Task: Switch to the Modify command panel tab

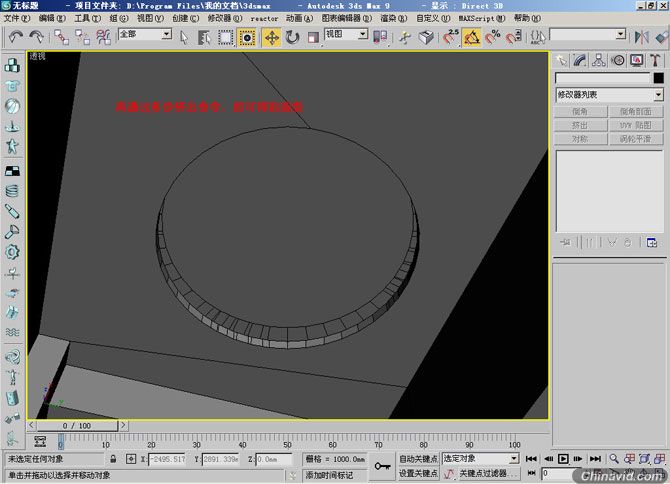Action: click(x=580, y=61)
